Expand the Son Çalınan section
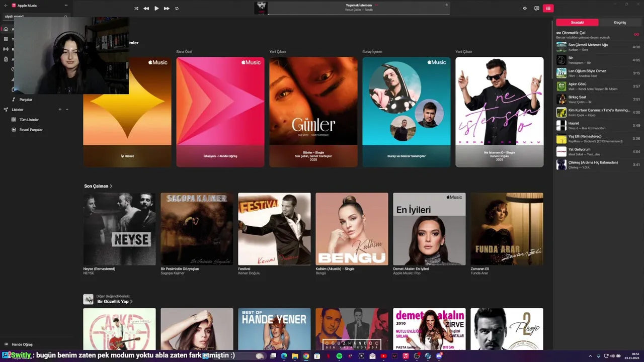This screenshot has height=362, width=644. (98, 186)
